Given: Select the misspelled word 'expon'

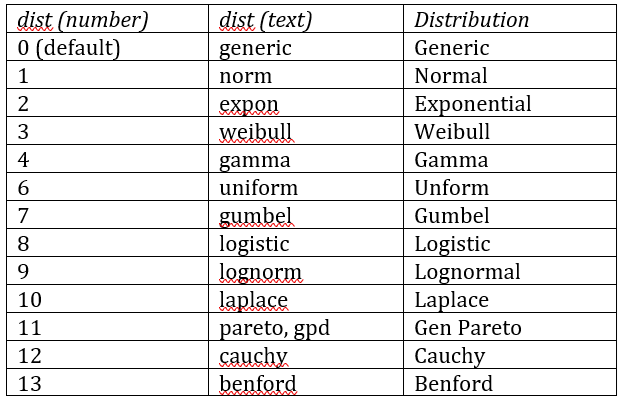Looking at the screenshot, I should [249, 105].
